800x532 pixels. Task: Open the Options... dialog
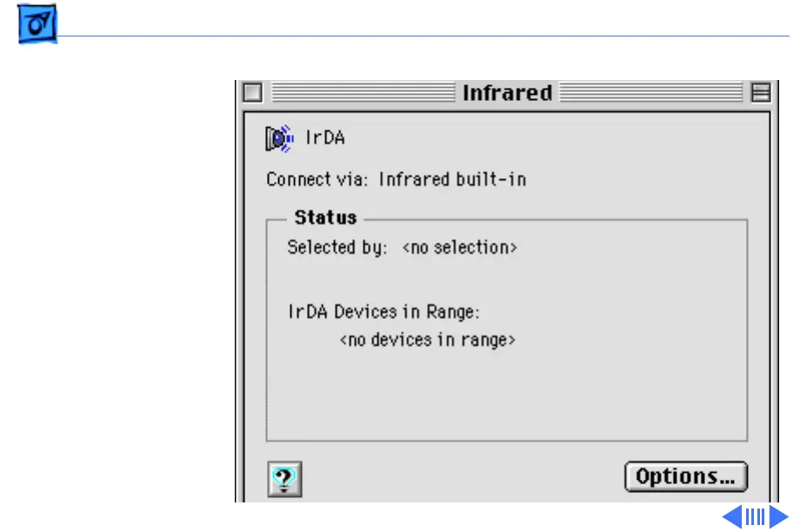coord(685,476)
